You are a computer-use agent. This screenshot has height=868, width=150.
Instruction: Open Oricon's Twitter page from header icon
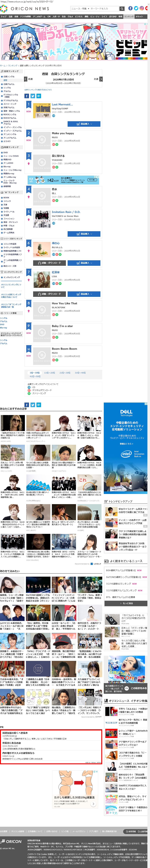click(136, 8)
